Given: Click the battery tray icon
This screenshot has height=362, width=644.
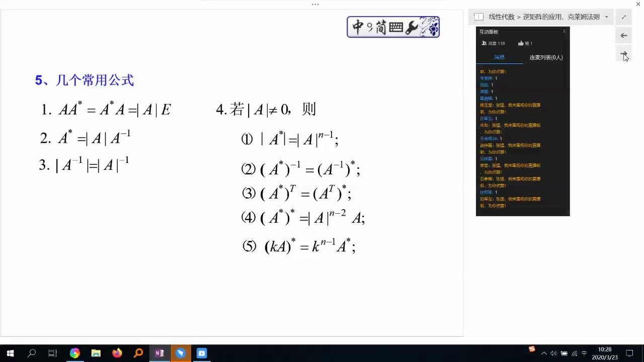Looking at the screenshot, I should 564,353.
